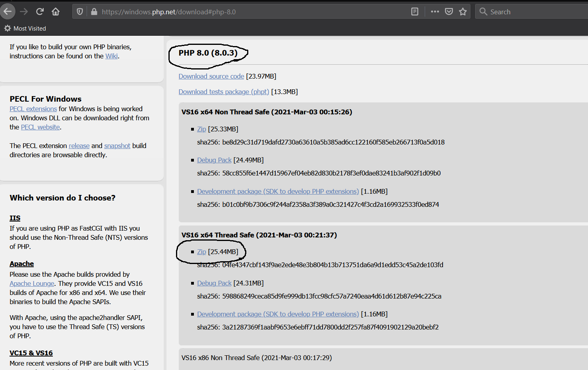Click Download tests package (phpt) link
The image size is (588, 370).
pyautogui.click(x=224, y=92)
